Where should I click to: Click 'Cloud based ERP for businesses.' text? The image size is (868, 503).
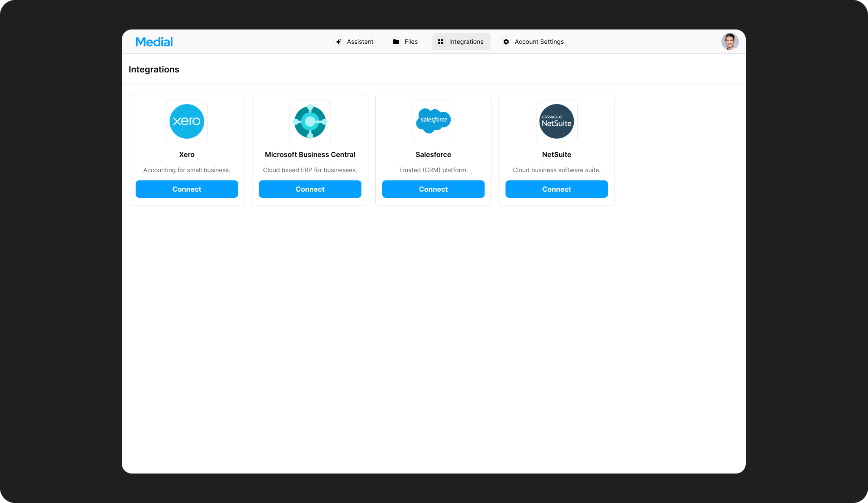pyautogui.click(x=310, y=170)
